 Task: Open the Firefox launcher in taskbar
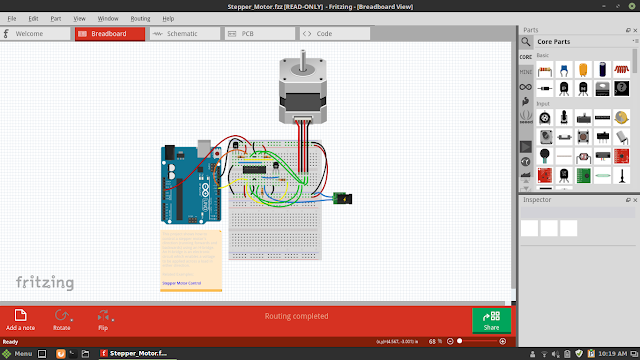click(x=60, y=353)
